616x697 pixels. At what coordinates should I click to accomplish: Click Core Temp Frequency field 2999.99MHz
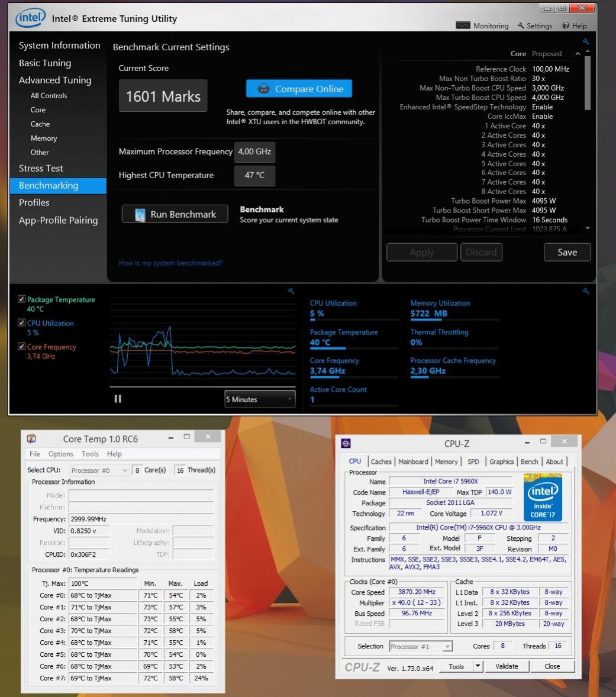141,519
